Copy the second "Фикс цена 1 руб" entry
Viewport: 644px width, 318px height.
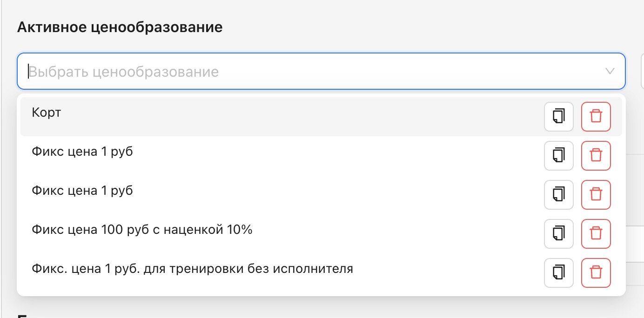pyautogui.click(x=558, y=195)
